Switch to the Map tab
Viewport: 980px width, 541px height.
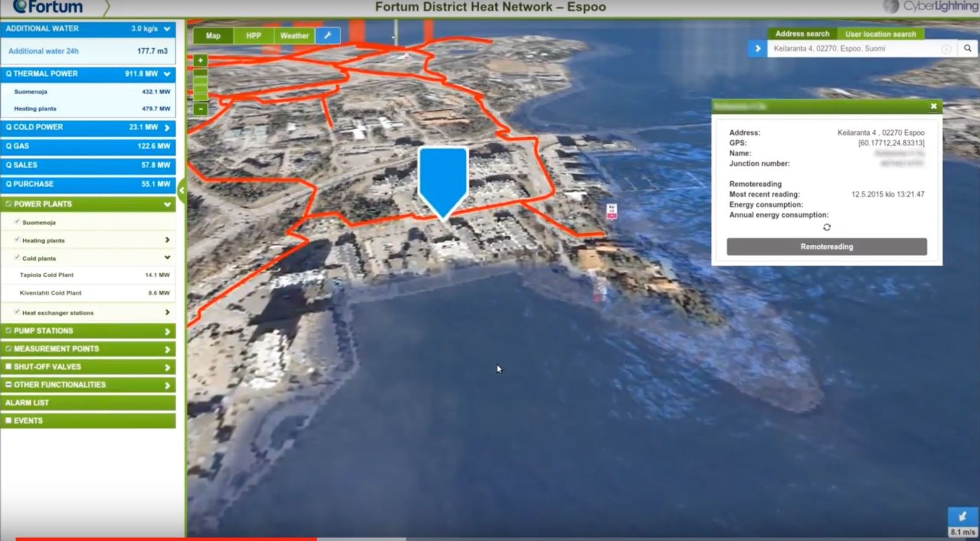(x=213, y=35)
